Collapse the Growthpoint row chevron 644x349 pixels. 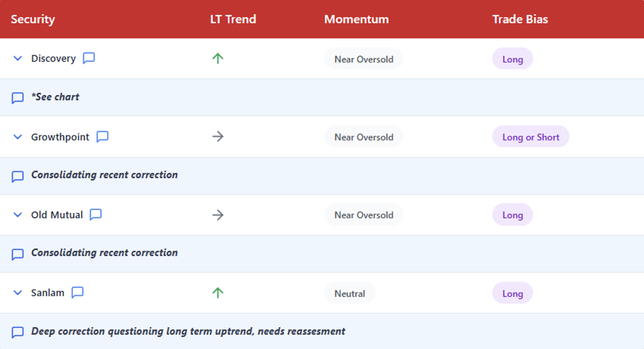click(x=18, y=137)
